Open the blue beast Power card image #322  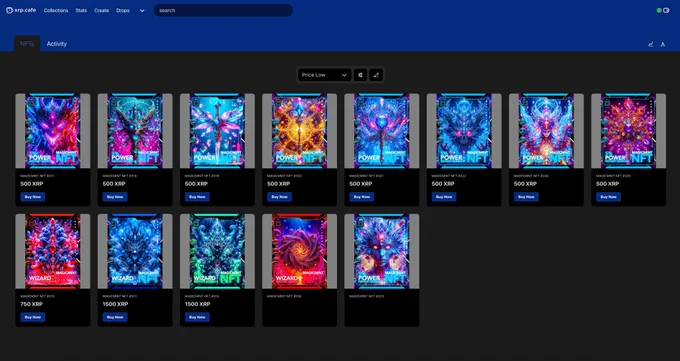click(x=464, y=131)
